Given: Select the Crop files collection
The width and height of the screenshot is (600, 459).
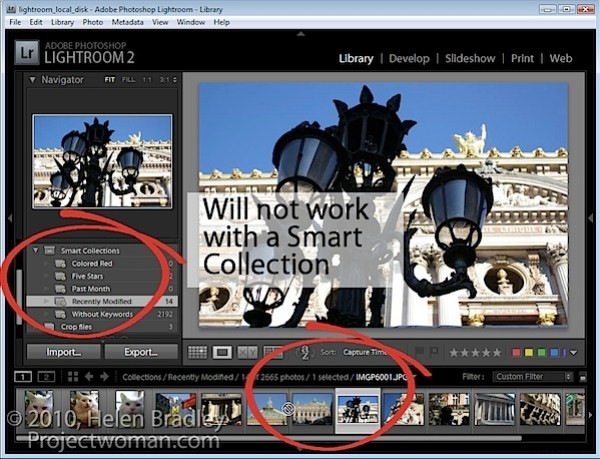Looking at the screenshot, I should (102, 327).
